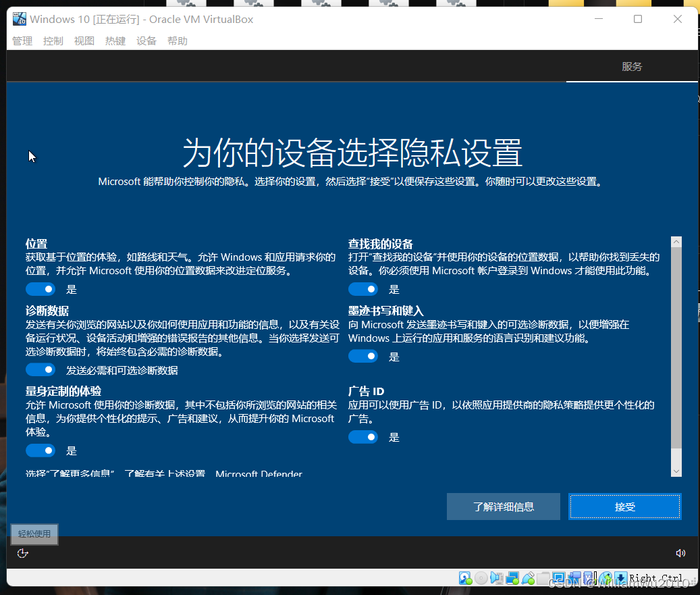Click the mouse integration status icon
Image resolution: width=700 pixels, height=595 pixels.
(x=605, y=578)
